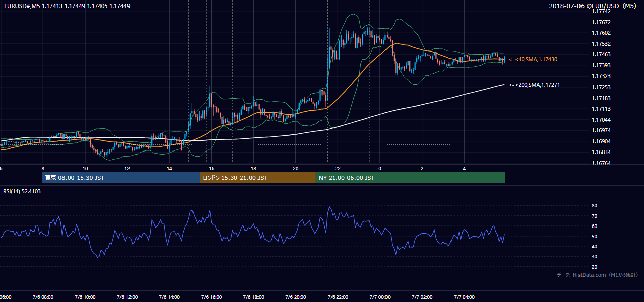Click hour tick 16 below price chart
Image resolution: width=644 pixels, height=302 pixels.
[x=212, y=168]
